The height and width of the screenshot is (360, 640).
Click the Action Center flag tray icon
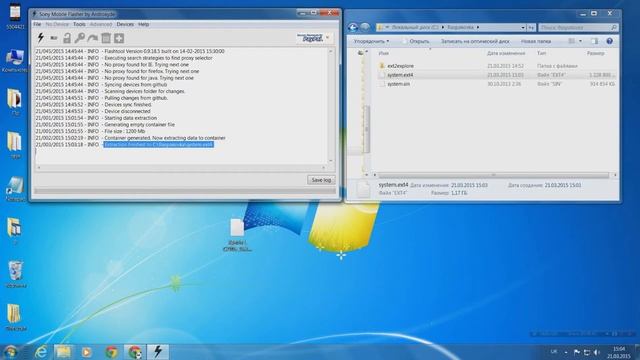(x=576, y=352)
